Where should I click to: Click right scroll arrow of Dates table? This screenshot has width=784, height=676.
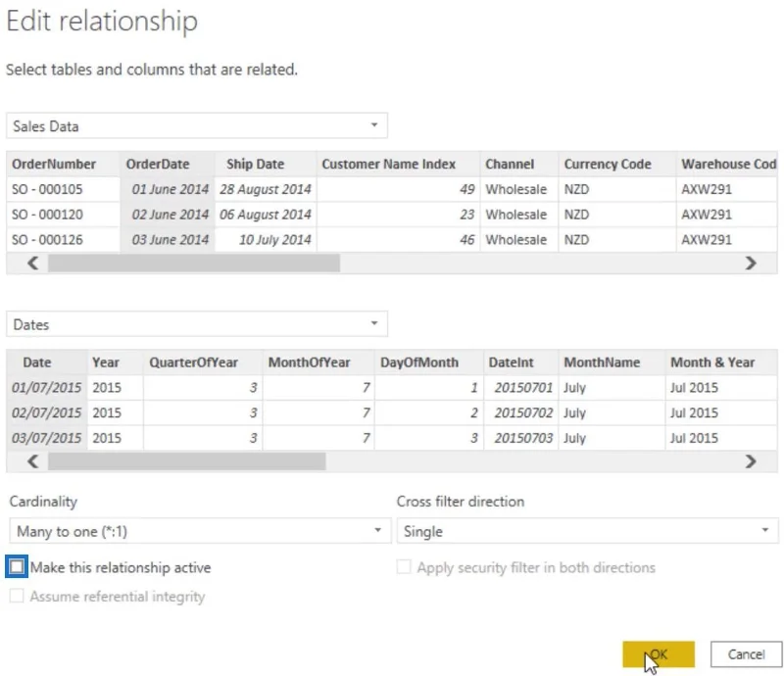pyautogui.click(x=751, y=461)
